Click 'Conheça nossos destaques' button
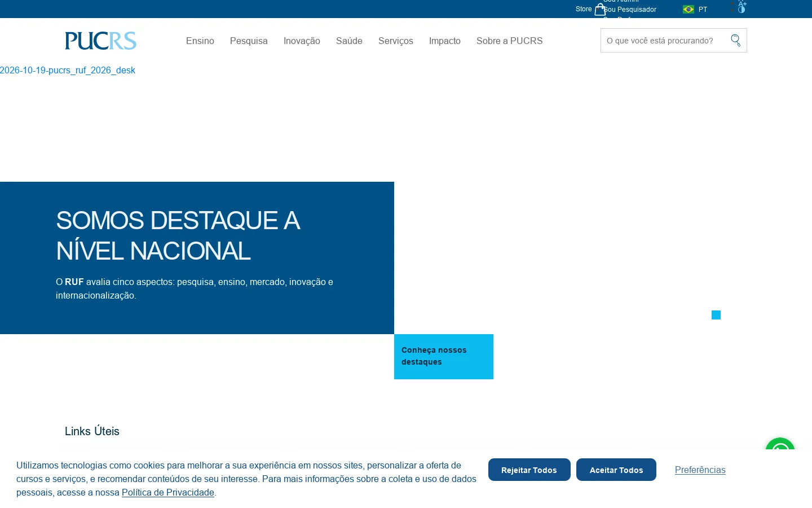Viewport: 812px width, 508px height. pos(444,357)
